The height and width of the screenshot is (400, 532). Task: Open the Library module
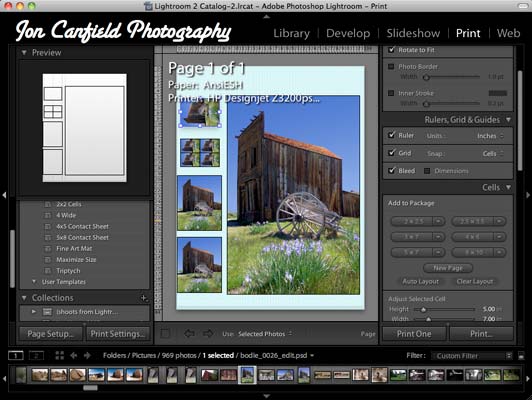pyautogui.click(x=291, y=33)
